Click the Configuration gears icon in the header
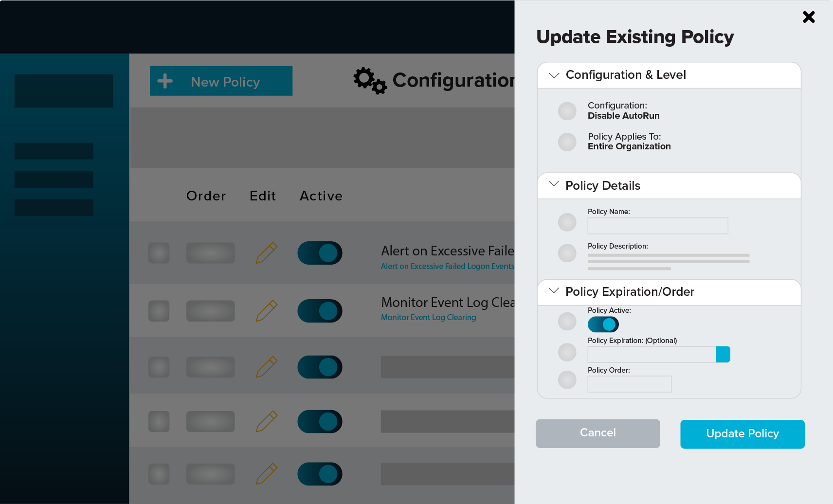 369,80
